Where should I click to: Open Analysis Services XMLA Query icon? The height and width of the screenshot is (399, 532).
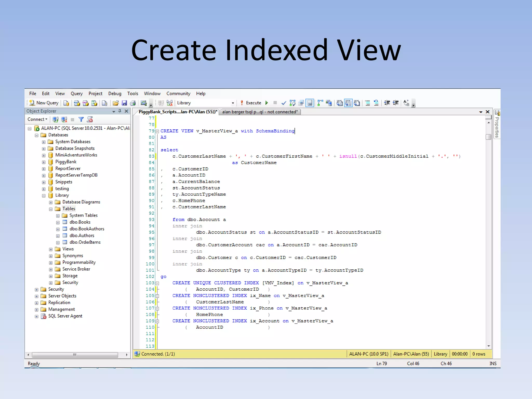pos(94,103)
